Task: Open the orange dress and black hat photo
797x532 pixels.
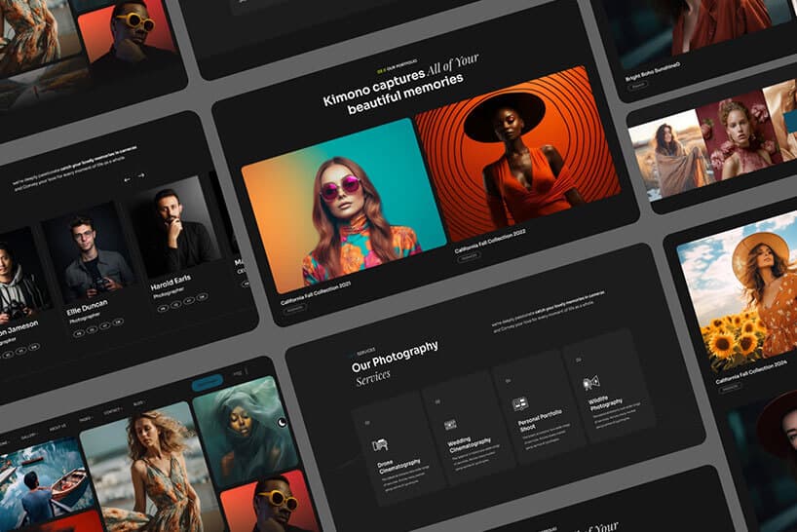Action: pyautogui.click(x=517, y=153)
